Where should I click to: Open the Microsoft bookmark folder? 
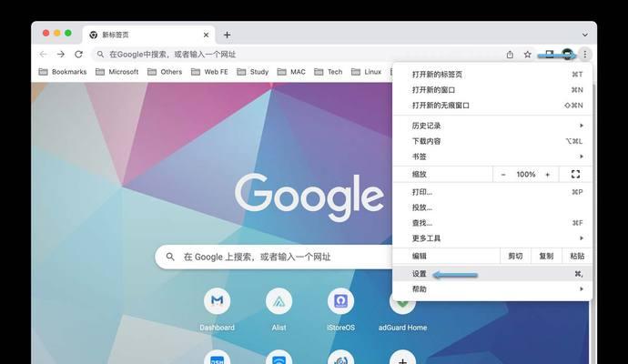point(116,72)
